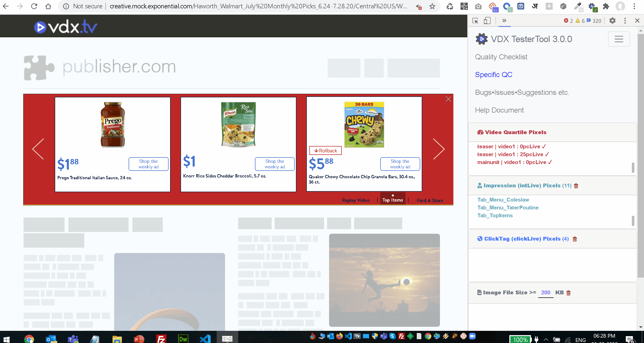
Task: Click the DevTools error count indicator
Action: coord(568,21)
